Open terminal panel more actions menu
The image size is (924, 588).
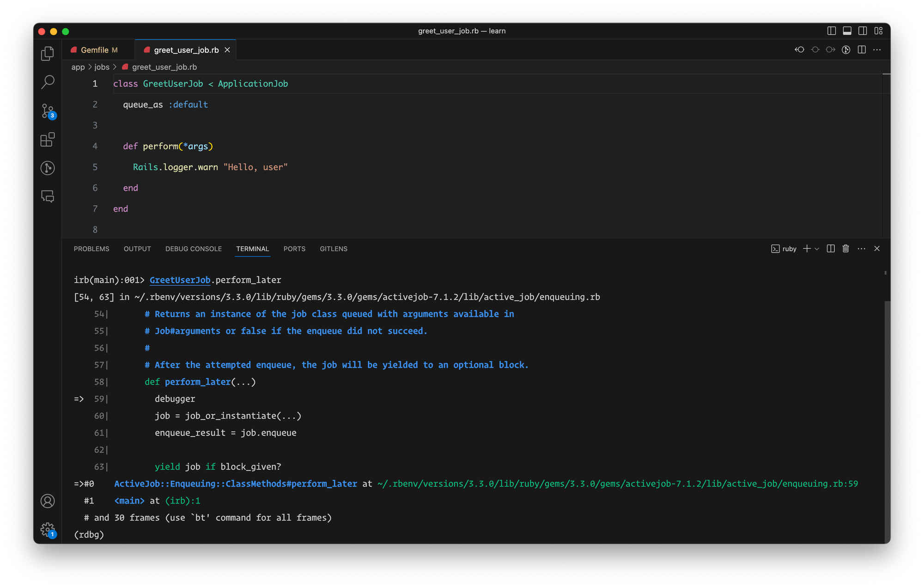click(x=861, y=249)
